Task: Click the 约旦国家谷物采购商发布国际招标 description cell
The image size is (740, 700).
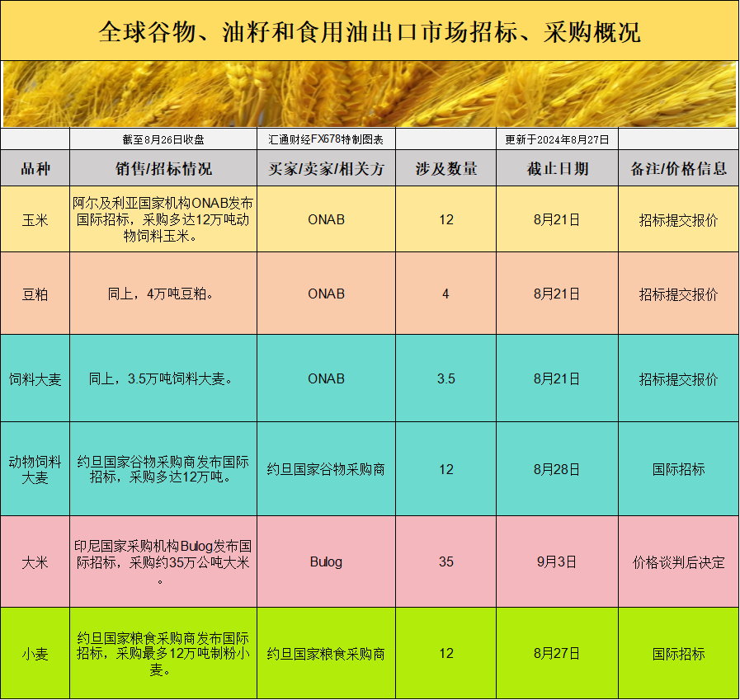Action: point(163,469)
